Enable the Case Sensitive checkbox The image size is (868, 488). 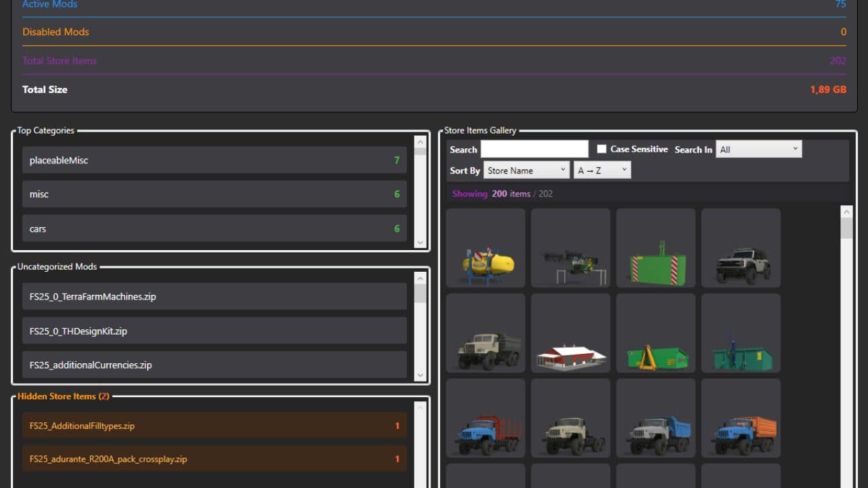[x=601, y=148]
